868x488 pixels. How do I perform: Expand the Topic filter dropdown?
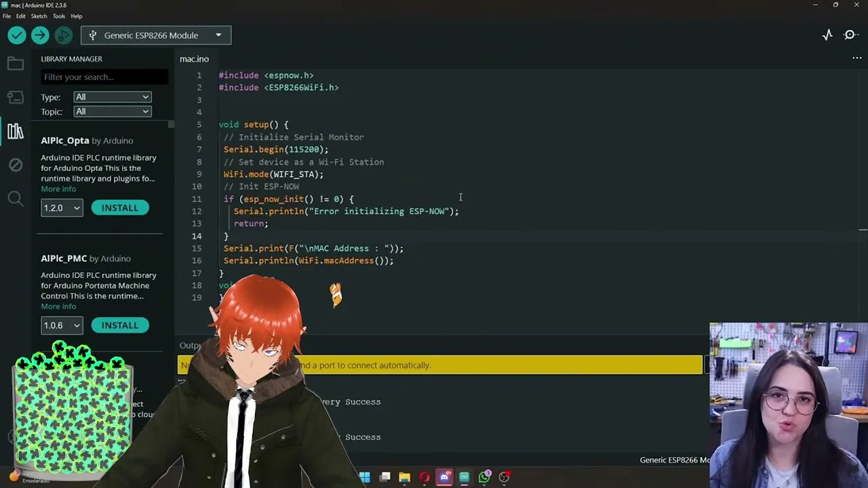112,111
